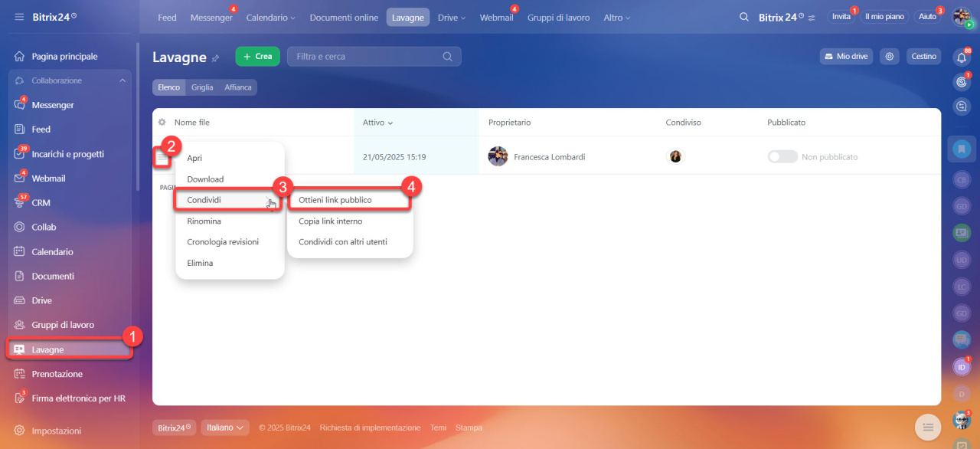
Task: Open Gruppi di lavoro in sidebar
Action: 63,325
